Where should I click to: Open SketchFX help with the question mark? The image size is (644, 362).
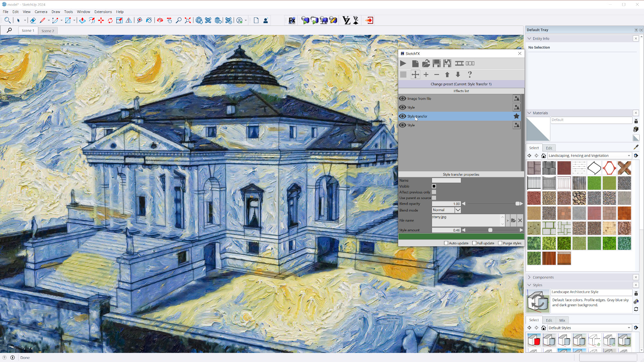pos(470,75)
